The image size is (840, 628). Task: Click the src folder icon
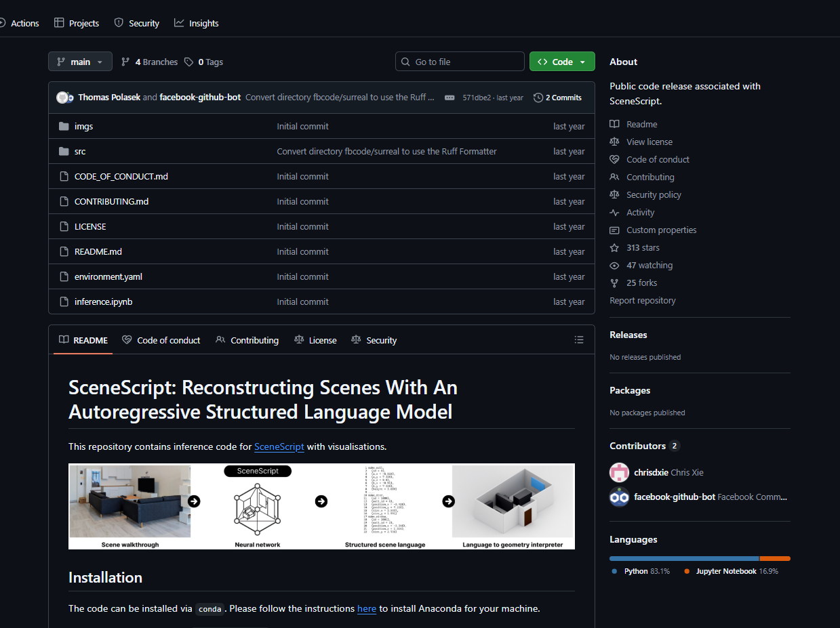tap(64, 151)
